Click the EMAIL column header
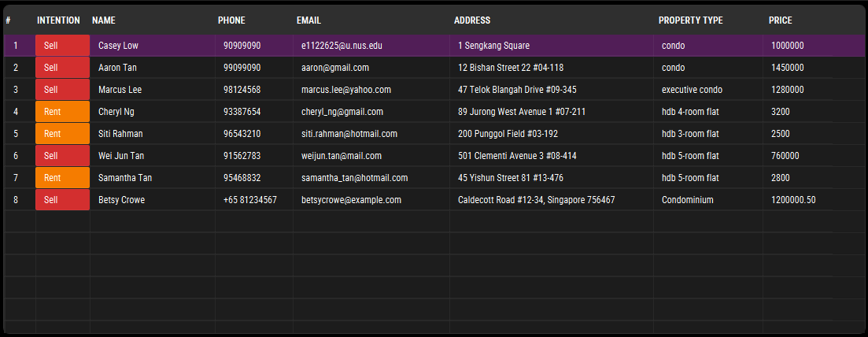Screen dimensions: 868x337 pyautogui.click(x=308, y=20)
